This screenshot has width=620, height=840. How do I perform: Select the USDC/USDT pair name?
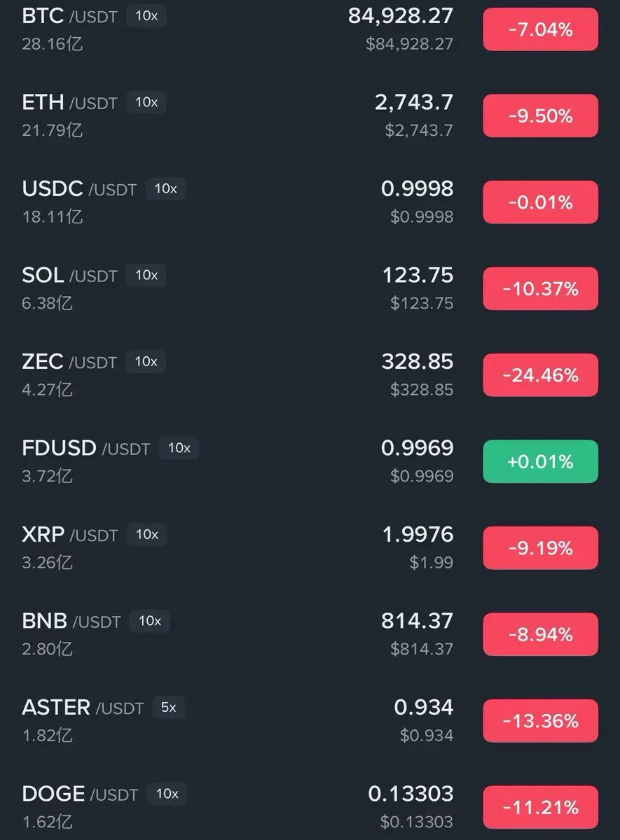(x=78, y=189)
